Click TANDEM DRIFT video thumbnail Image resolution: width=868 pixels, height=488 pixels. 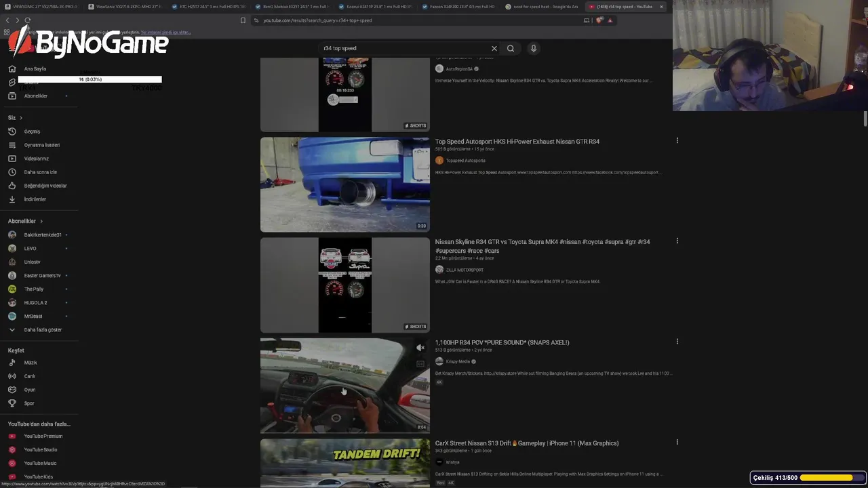[345, 464]
